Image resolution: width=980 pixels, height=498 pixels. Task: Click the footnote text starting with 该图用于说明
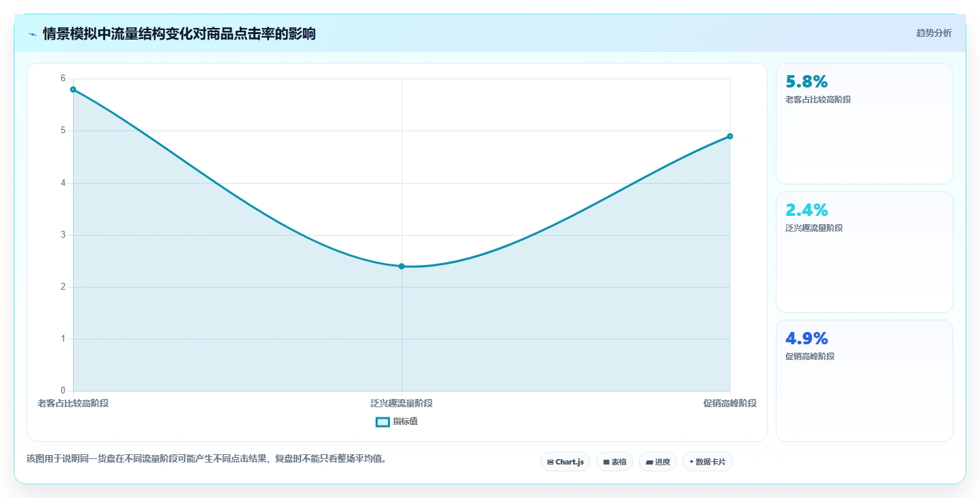pyautogui.click(x=206, y=458)
